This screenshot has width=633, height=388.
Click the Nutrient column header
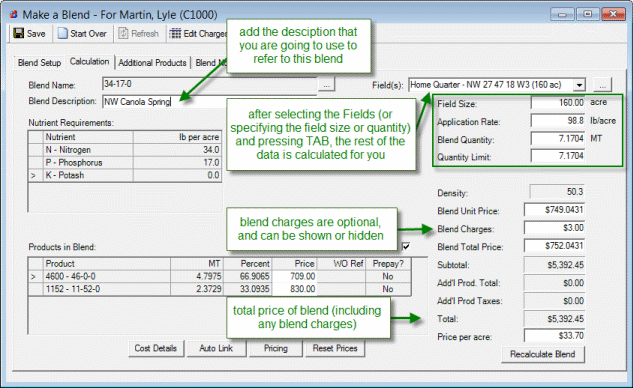click(x=88, y=137)
